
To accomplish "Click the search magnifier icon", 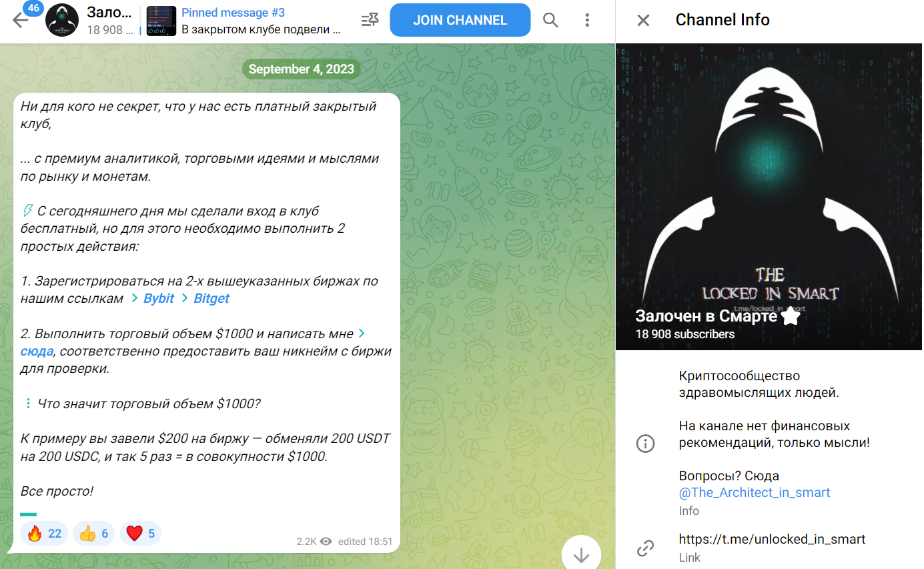I will pos(550,20).
